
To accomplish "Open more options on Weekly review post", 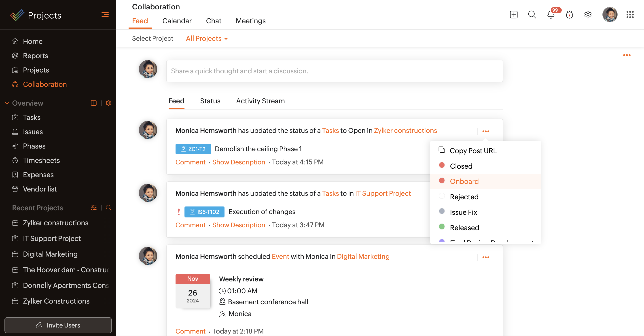I will (485, 257).
